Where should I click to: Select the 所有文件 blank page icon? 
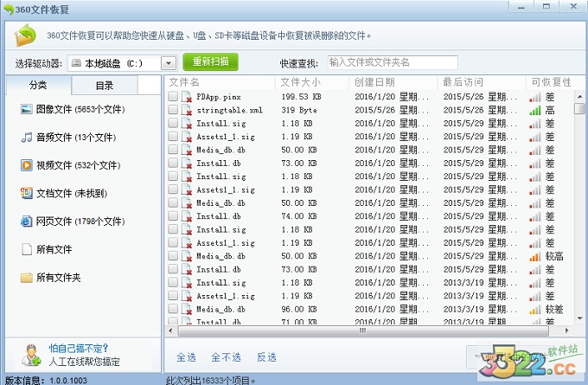coord(26,249)
